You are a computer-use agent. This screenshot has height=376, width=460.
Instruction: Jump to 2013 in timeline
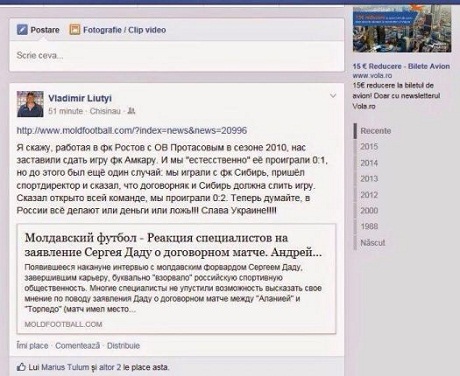(x=369, y=179)
